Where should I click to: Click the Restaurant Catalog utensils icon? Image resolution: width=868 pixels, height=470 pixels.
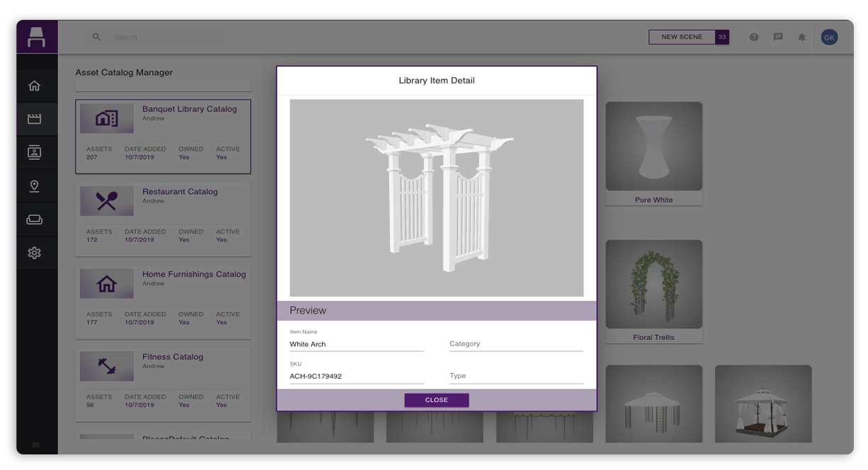[106, 202]
